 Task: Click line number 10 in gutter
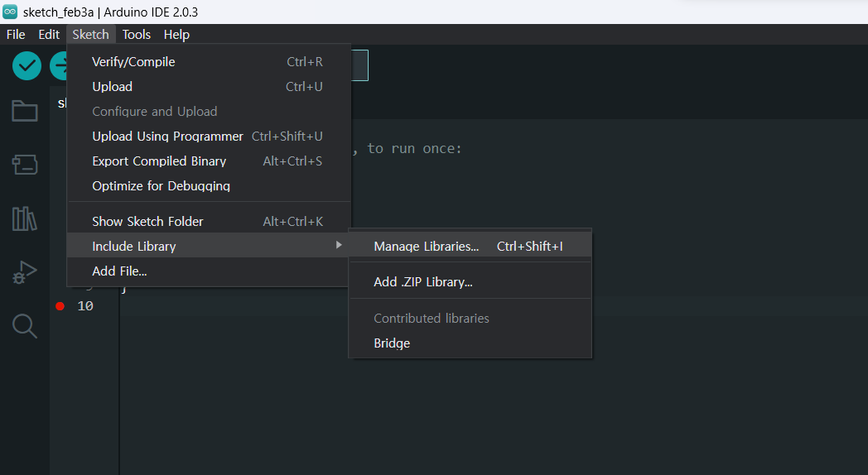coord(85,306)
